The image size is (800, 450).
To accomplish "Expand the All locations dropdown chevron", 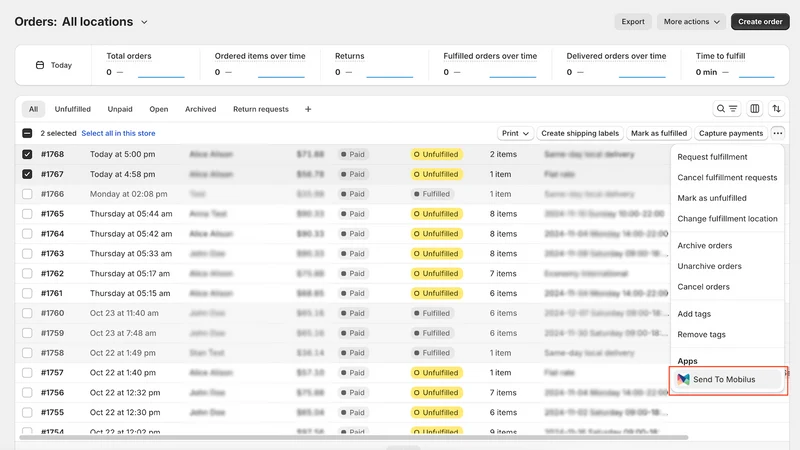I will (x=144, y=22).
